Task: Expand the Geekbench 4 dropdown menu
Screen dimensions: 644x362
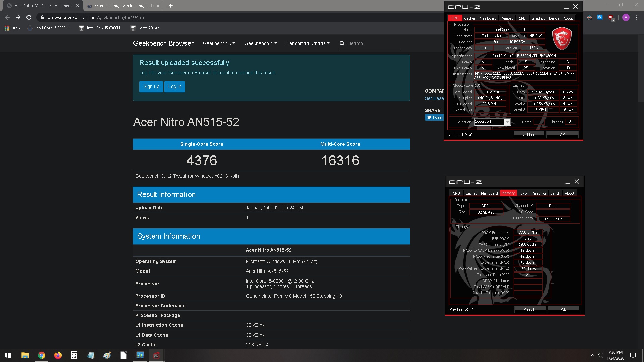Action: 261,43
